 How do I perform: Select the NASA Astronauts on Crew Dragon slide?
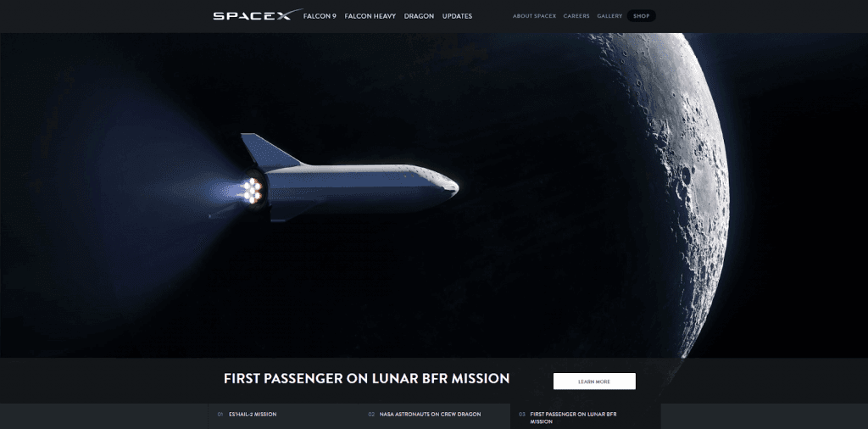(430, 414)
